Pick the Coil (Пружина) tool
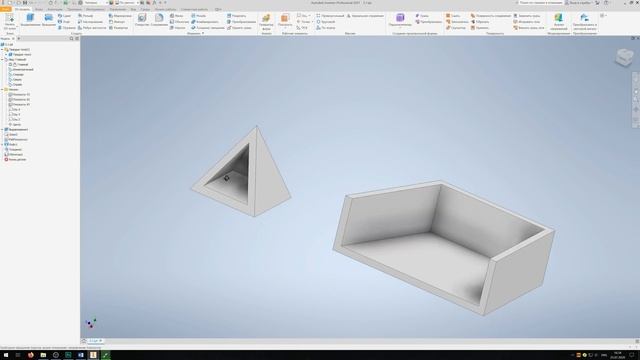This screenshot has width=640, height=360. (x=67, y=28)
